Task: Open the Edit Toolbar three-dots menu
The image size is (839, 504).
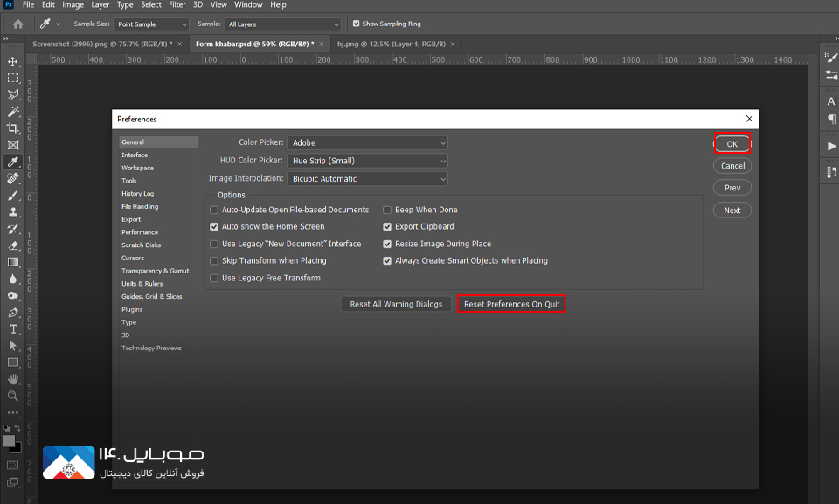Action: coord(13,413)
